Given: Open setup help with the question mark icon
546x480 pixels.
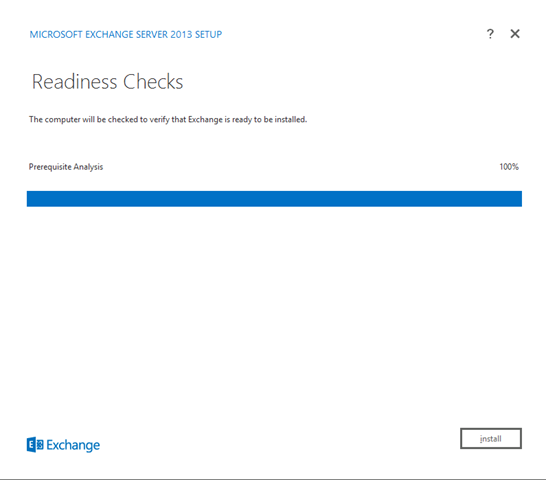Looking at the screenshot, I should (x=490, y=34).
